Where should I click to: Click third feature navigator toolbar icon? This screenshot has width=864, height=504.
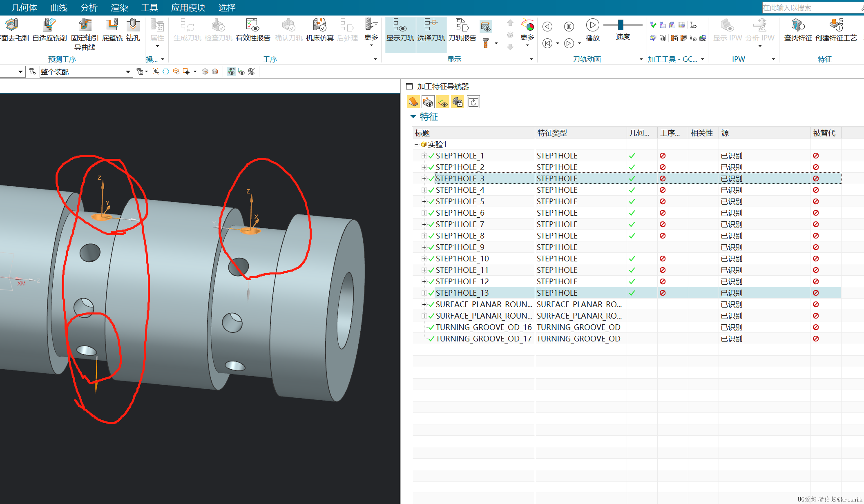coord(442,102)
